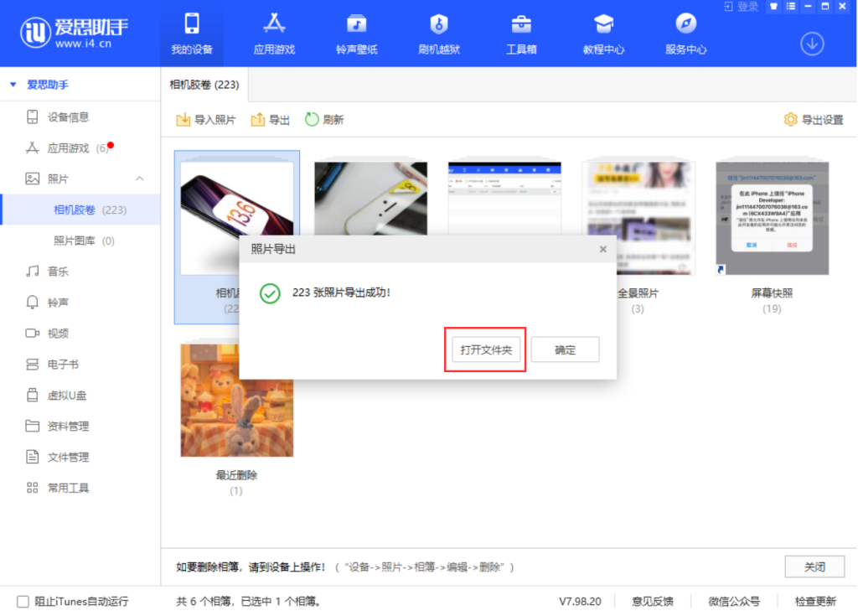Screen dimensions: 858x616
Task: Open the 刷机越狱 shield icon
Action: coord(438,23)
